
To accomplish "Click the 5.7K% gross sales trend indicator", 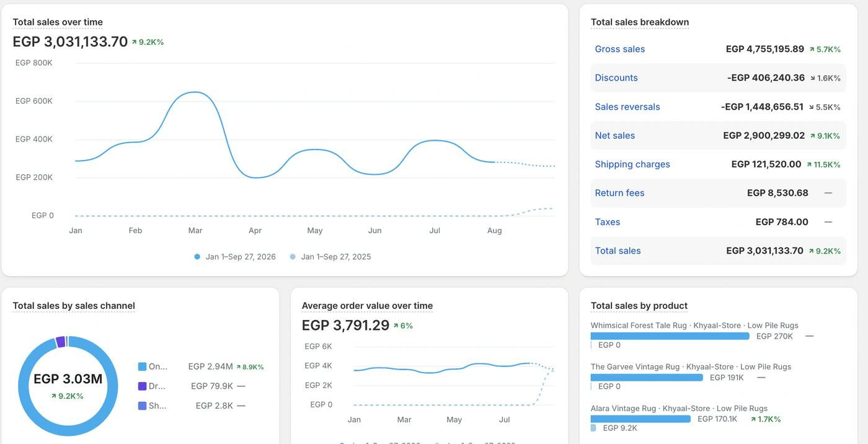I will 825,50.
